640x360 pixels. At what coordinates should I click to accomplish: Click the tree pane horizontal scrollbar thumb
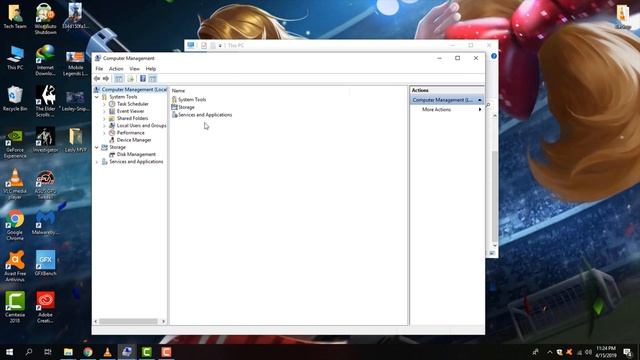pyautogui.click(x=128, y=322)
